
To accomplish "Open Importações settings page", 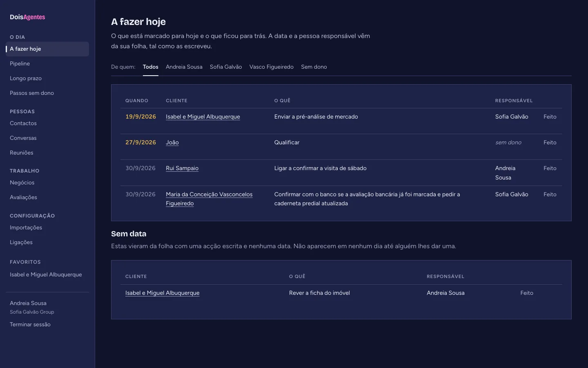I will [47, 228].
